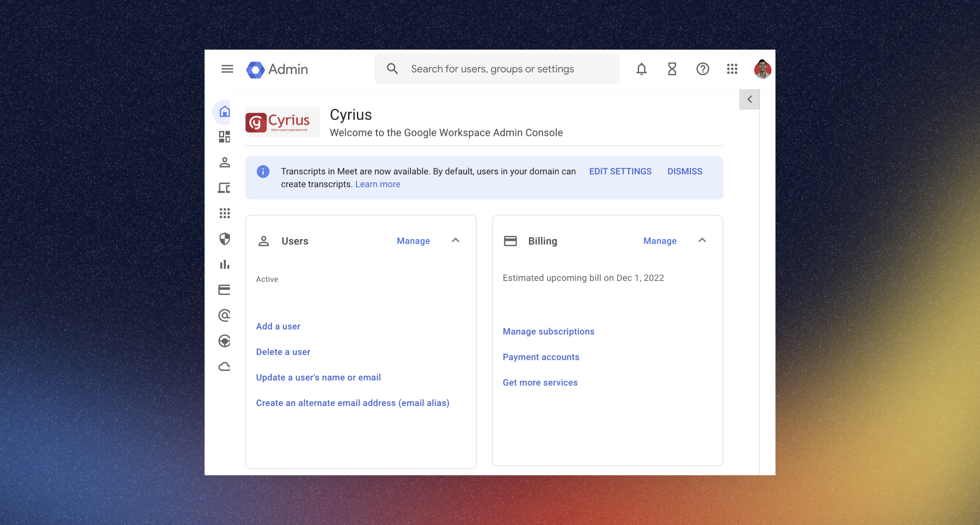Screen dimensions: 980x525
Task: Click Delete a user
Action: tap(283, 352)
